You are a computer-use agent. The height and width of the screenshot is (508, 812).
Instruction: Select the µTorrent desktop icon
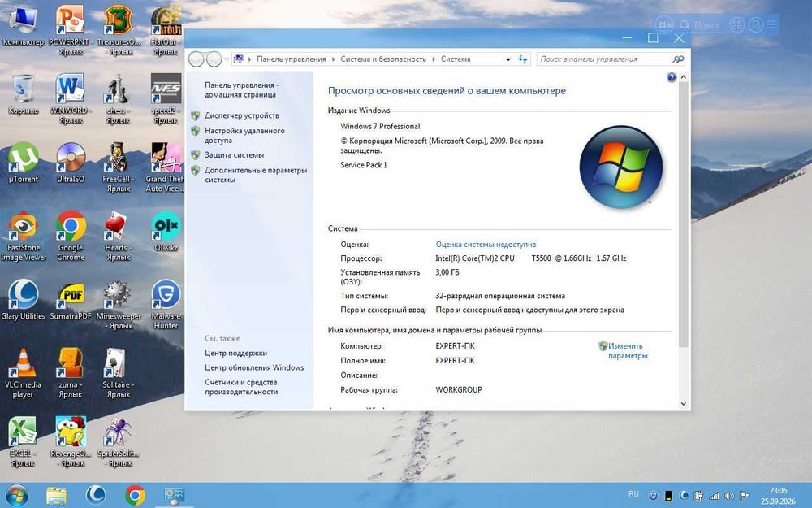pos(23,163)
